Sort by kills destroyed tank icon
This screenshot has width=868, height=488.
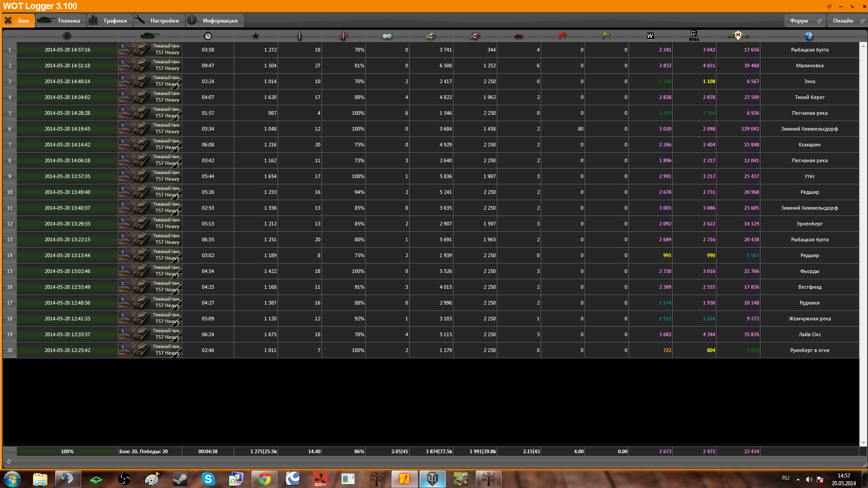(519, 36)
